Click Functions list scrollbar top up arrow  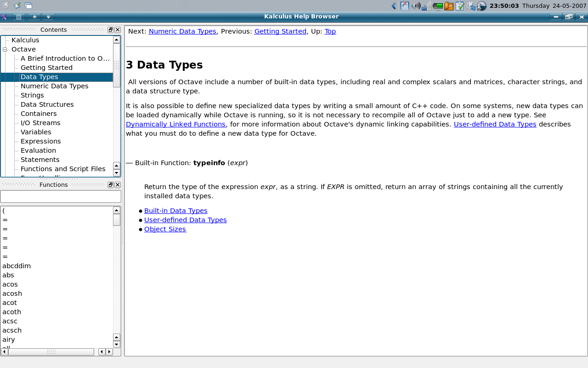117,210
